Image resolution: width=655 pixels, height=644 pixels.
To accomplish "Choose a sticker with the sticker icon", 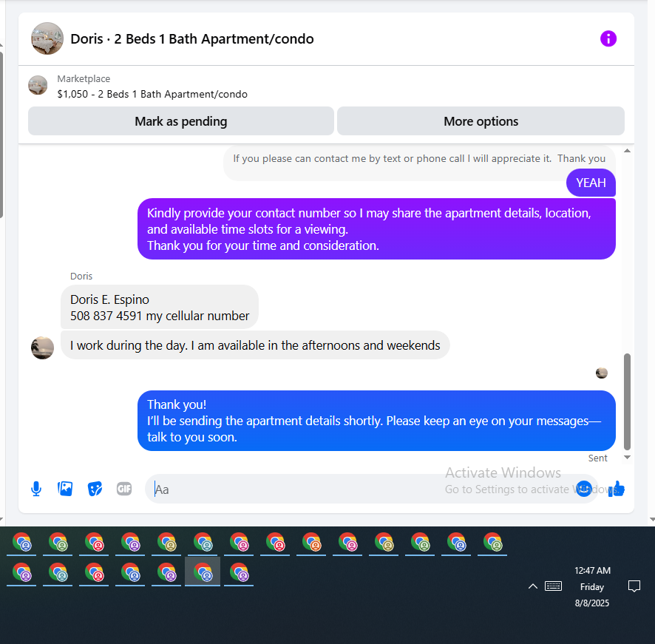I will pyautogui.click(x=95, y=489).
